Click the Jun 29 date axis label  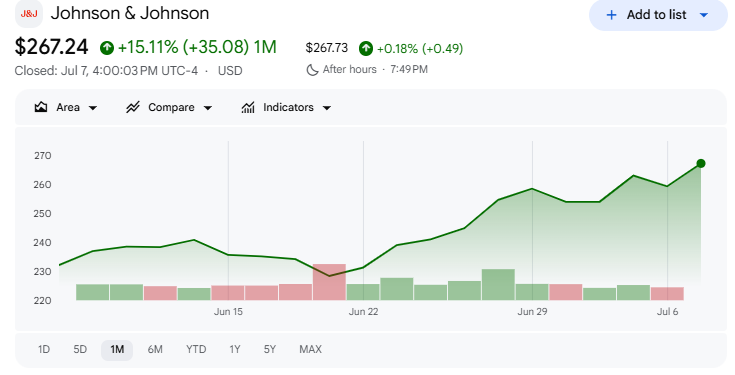532,312
